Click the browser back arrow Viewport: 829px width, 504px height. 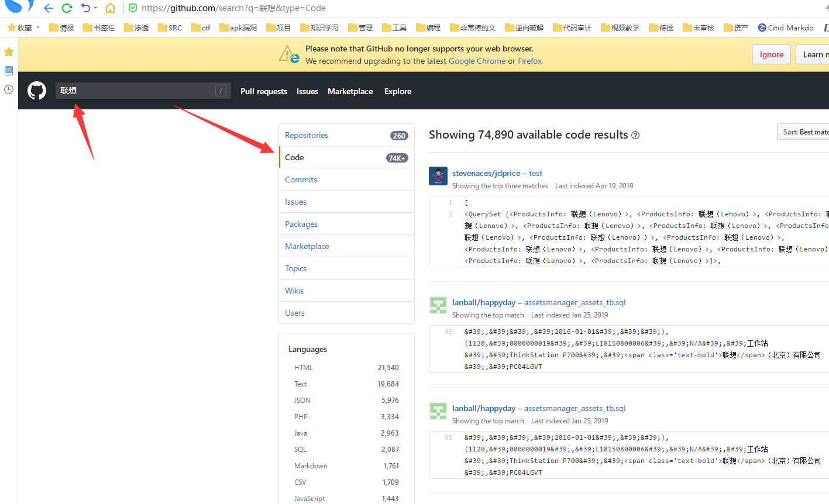click(x=49, y=8)
